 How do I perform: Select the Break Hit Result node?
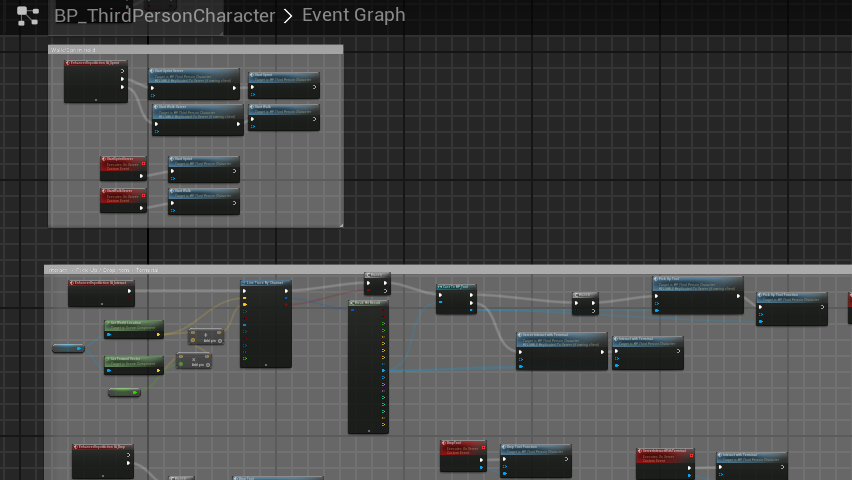pyautogui.click(x=368, y=367)
